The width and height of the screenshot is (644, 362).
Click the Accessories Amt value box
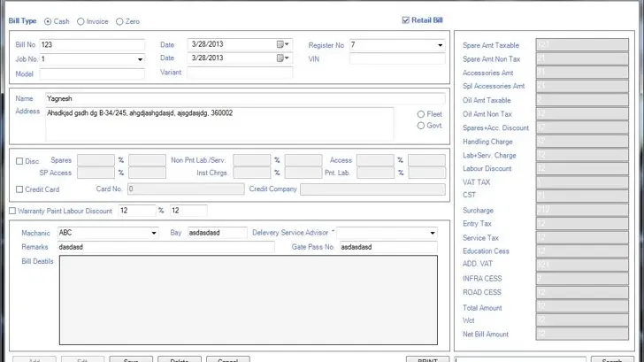tap(582, 73)
